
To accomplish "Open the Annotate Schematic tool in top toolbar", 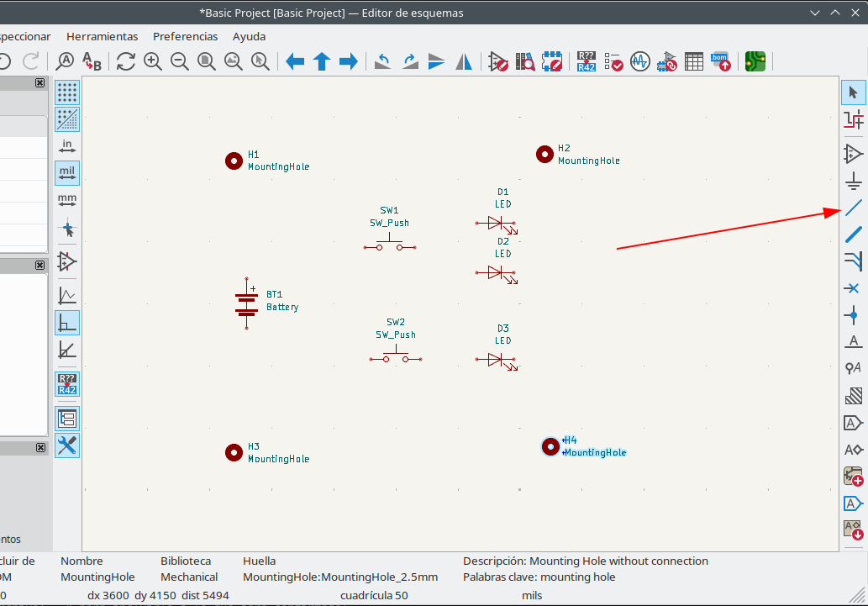I will click(586, 61).
